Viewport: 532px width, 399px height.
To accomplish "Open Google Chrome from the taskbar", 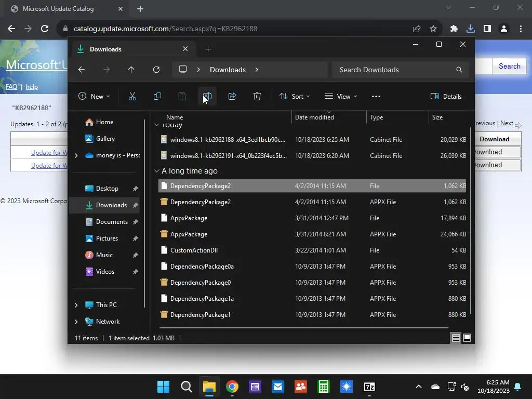I will pyautogui.click(x=232, y=387).
